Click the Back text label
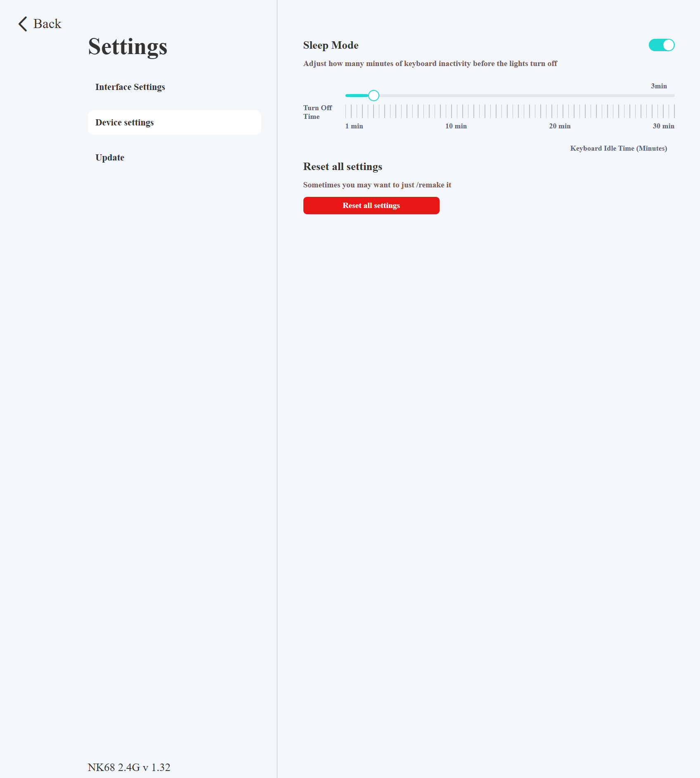 click(47, 24)
